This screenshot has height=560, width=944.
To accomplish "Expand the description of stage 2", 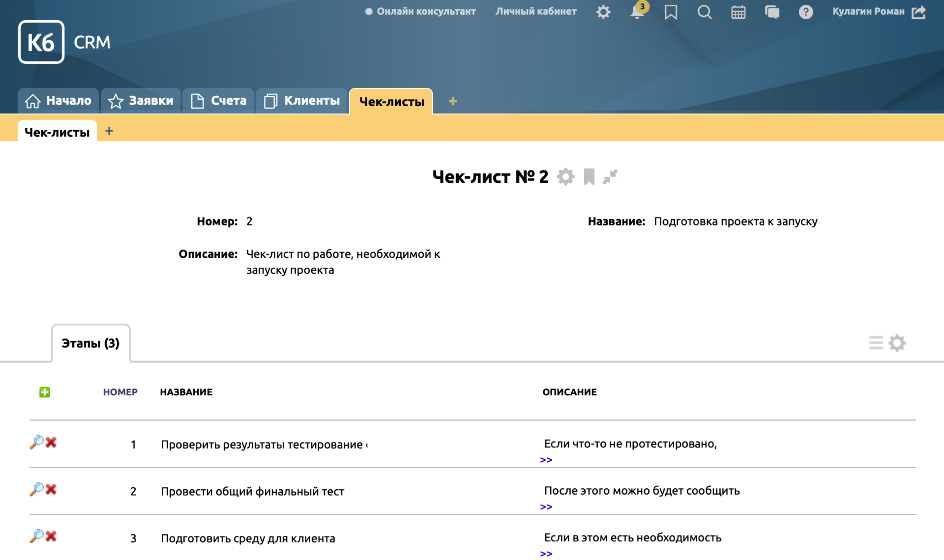I will click(x=546, y=507).
